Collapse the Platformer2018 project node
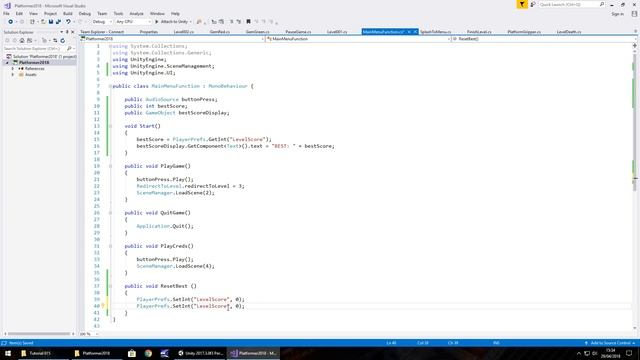The height and width of the screenshot is (360, 640). pos(7,62)
